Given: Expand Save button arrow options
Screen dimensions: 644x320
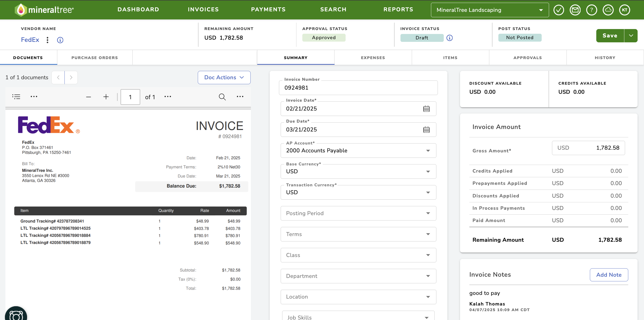Looking at the screenshot, I should (x=631, y=36).
